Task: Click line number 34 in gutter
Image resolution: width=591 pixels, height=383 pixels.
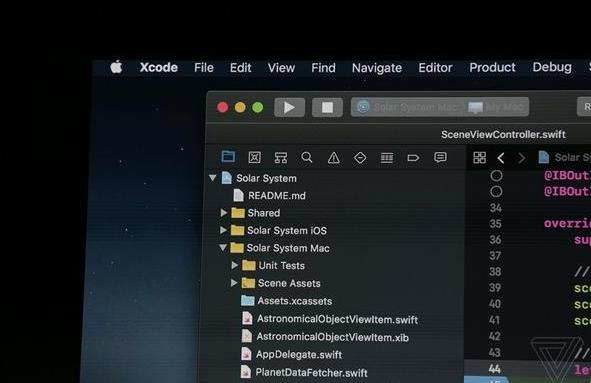Action: pos(496,208)
